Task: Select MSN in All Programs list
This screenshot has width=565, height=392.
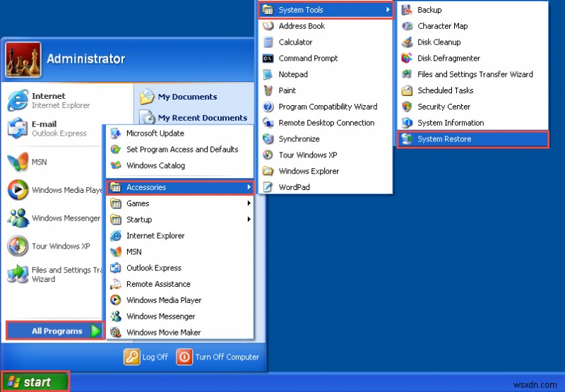Action: (180, 252)
